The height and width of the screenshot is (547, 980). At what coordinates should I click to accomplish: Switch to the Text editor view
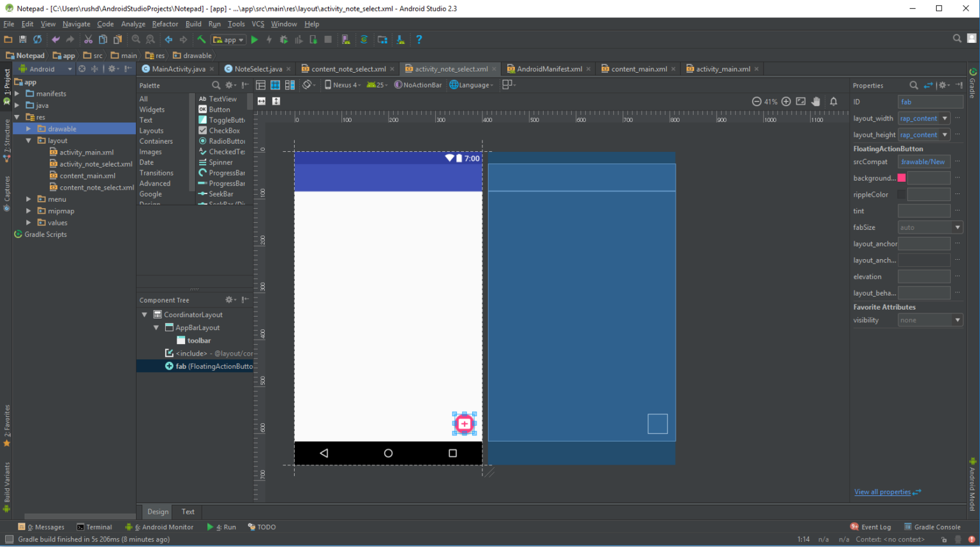point(188,512)
